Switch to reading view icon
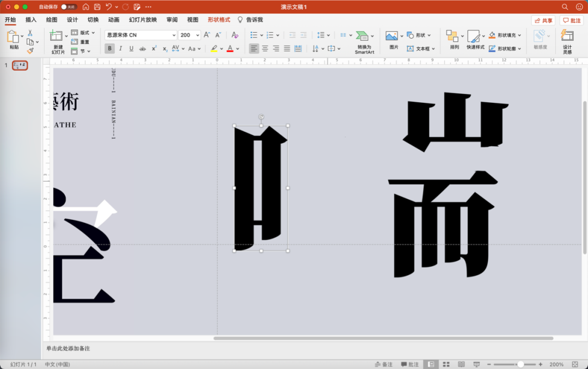The width and height of the screenshot is (588, 369). coord(461,364)
